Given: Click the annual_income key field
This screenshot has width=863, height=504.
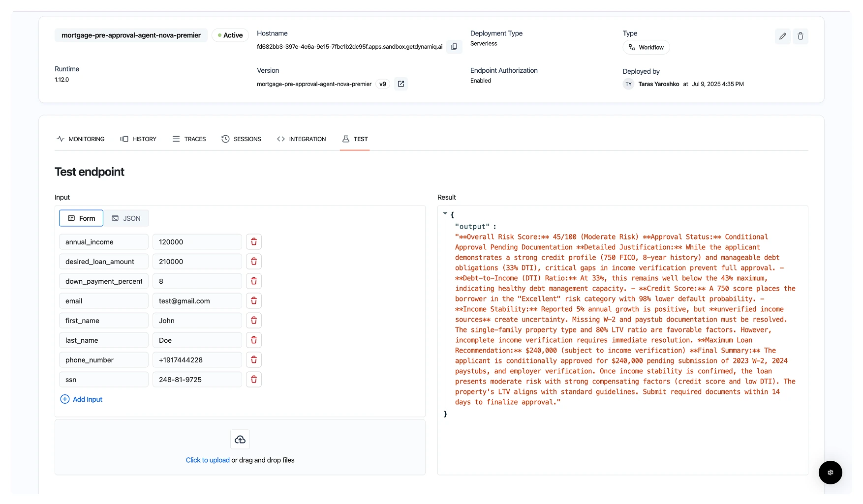Looking at the screenshot, I should [104, 242].
